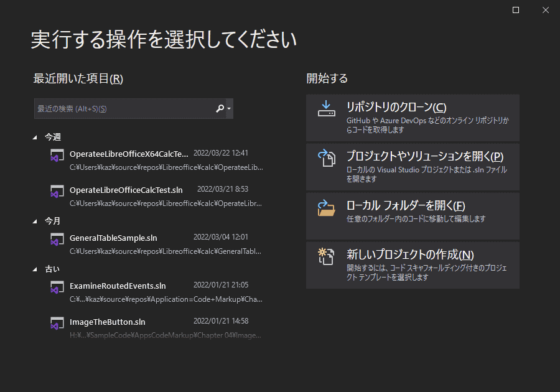Click the OperateeLibreOfficeX64CalcTe... solution file icon

coord(57,156)
